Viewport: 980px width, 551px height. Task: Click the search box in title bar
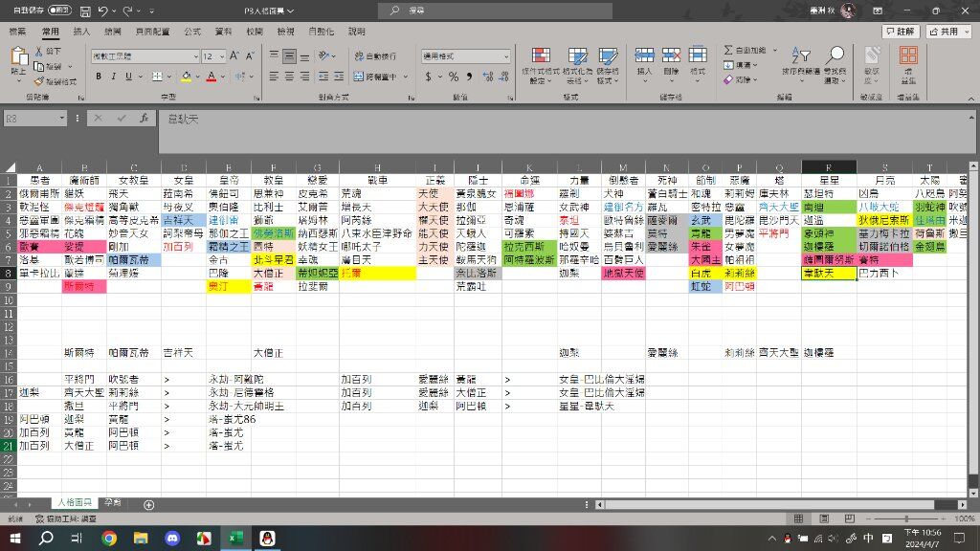coord(495,11)
